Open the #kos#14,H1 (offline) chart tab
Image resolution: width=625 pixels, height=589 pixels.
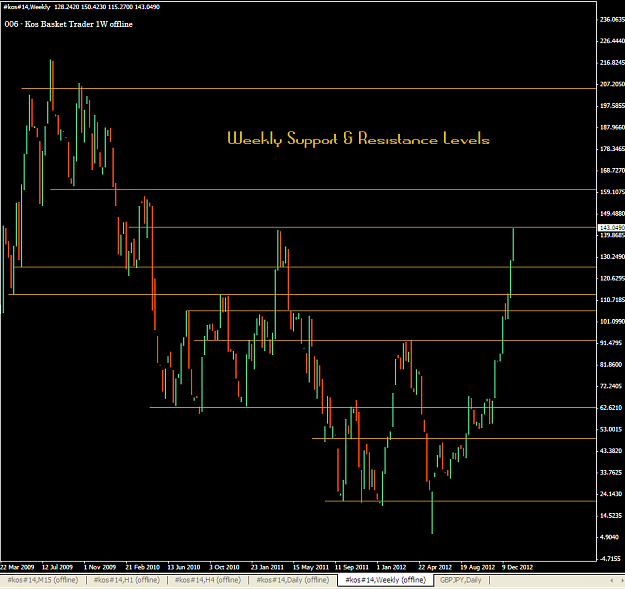click(x=126, y=580)
